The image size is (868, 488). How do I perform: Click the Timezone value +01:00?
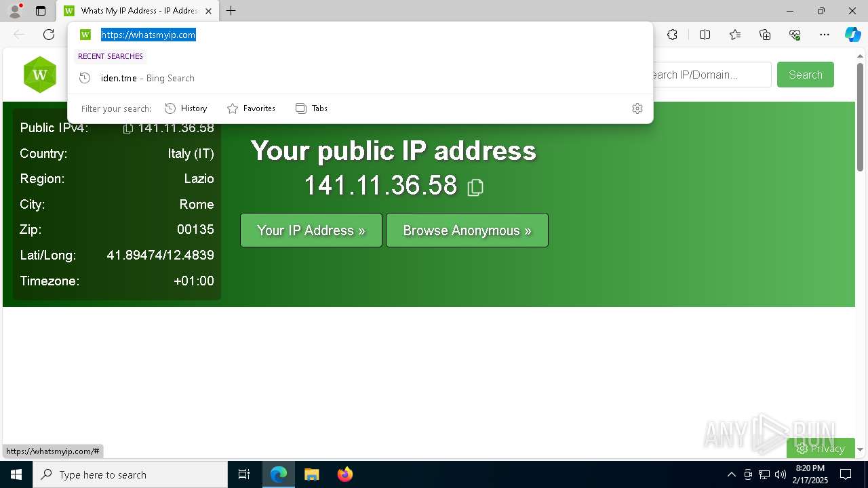[194, 281]
